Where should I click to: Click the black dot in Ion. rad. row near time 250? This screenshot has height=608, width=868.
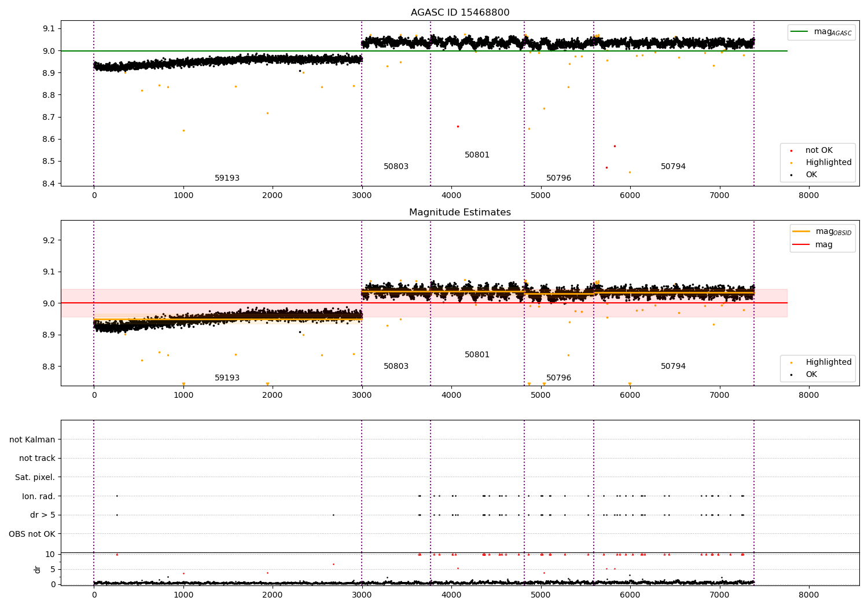click(117, 496)
